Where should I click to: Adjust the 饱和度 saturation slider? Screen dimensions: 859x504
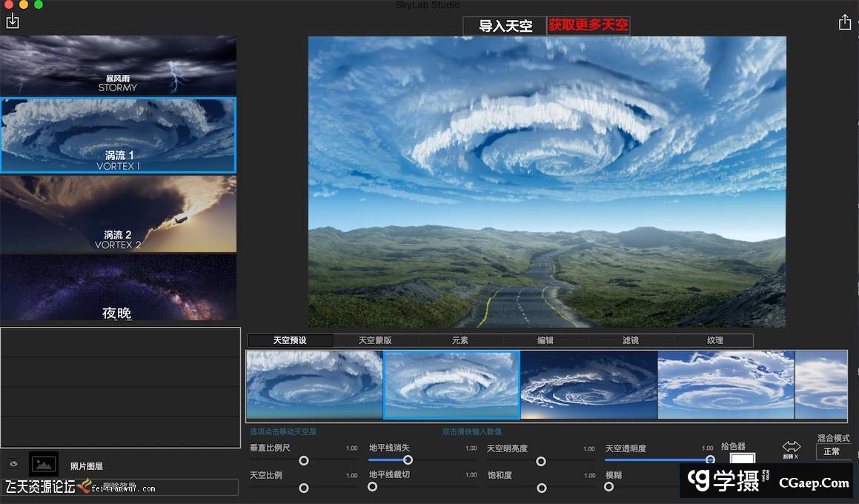(x=541, y=488)
